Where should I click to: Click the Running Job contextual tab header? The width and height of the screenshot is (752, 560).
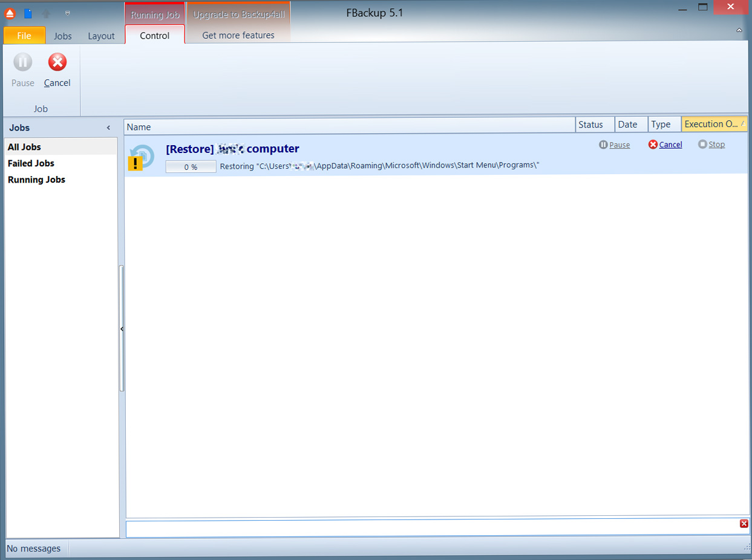(x=155, y=15)
